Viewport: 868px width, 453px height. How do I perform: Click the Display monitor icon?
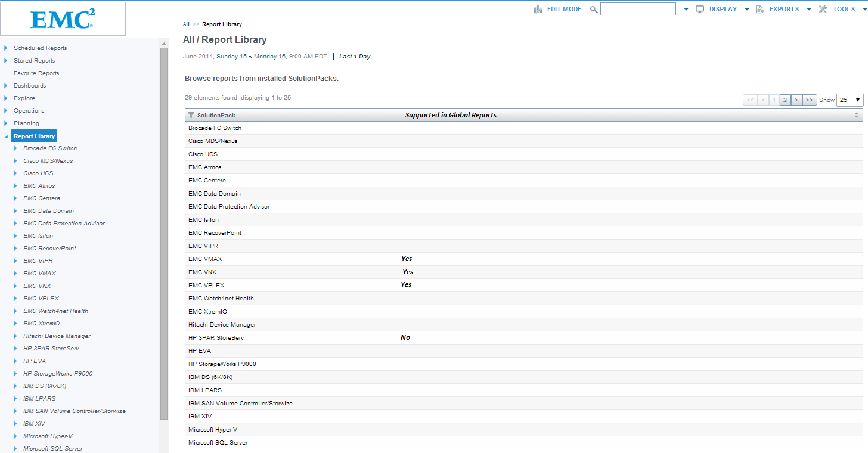pos(700,9)
